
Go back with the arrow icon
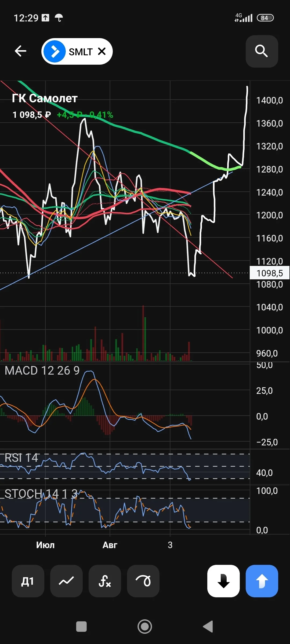pos(20,51)
